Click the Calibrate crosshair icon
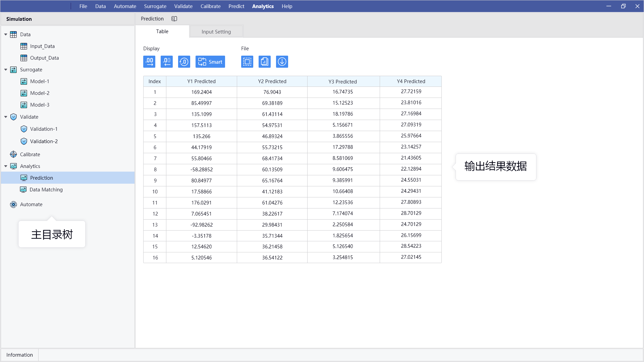644x362 pixels. 13,155
